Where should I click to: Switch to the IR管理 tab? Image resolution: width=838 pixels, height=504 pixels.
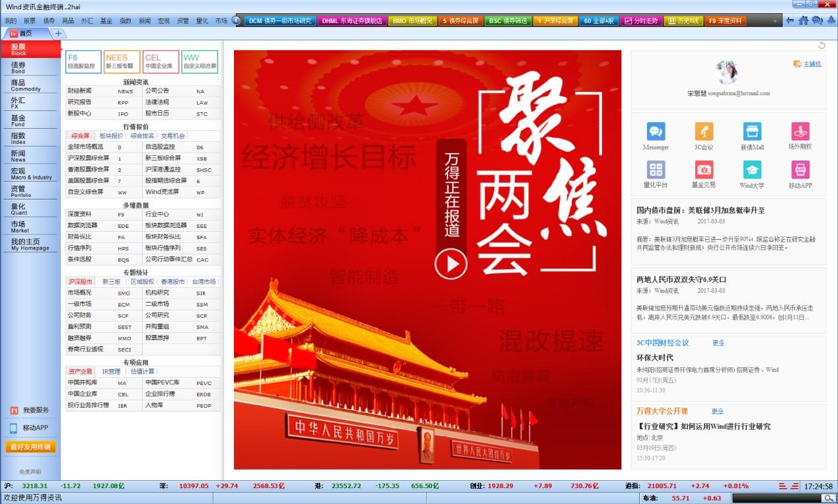pos(111,371)
